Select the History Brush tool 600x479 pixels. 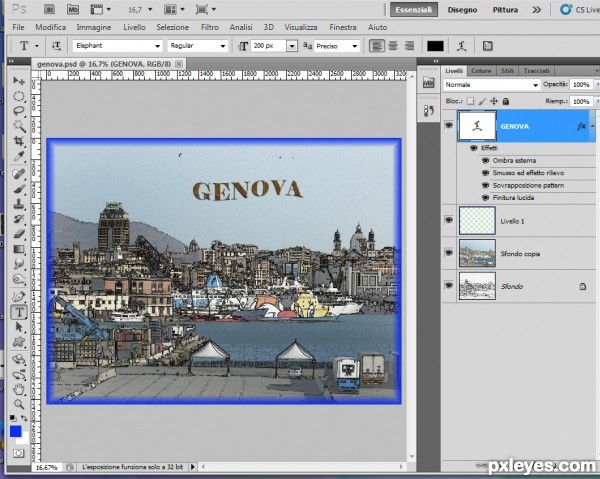click(19, 219)
